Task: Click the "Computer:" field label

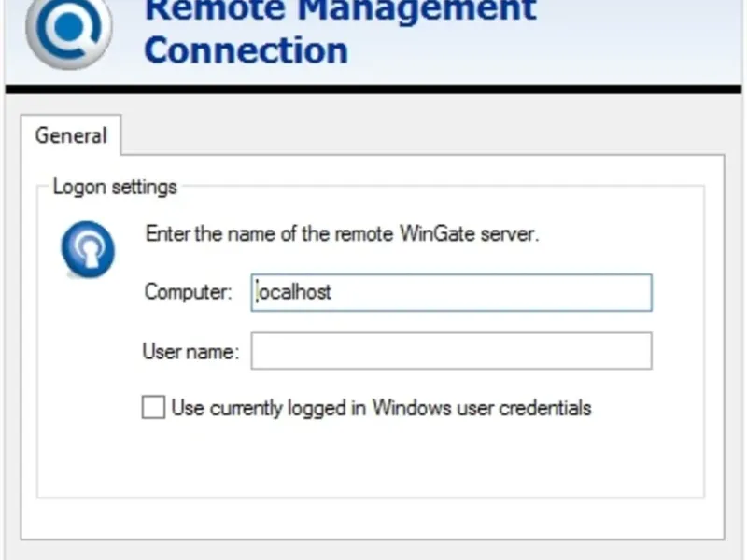Action: click(187, 292)
